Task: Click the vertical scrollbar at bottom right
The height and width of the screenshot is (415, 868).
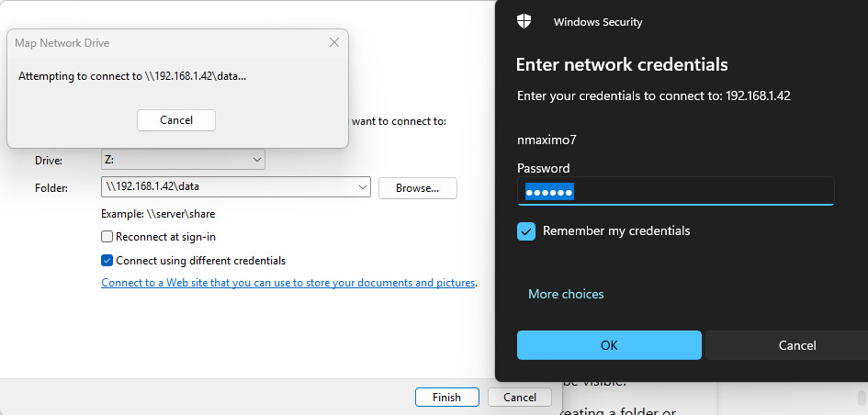Action: (x=862, y=398)
